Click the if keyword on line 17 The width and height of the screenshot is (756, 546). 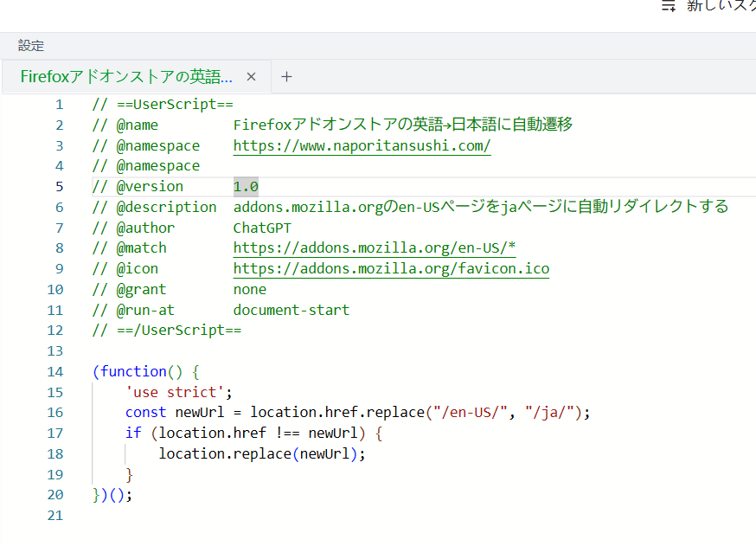point(133,434)
